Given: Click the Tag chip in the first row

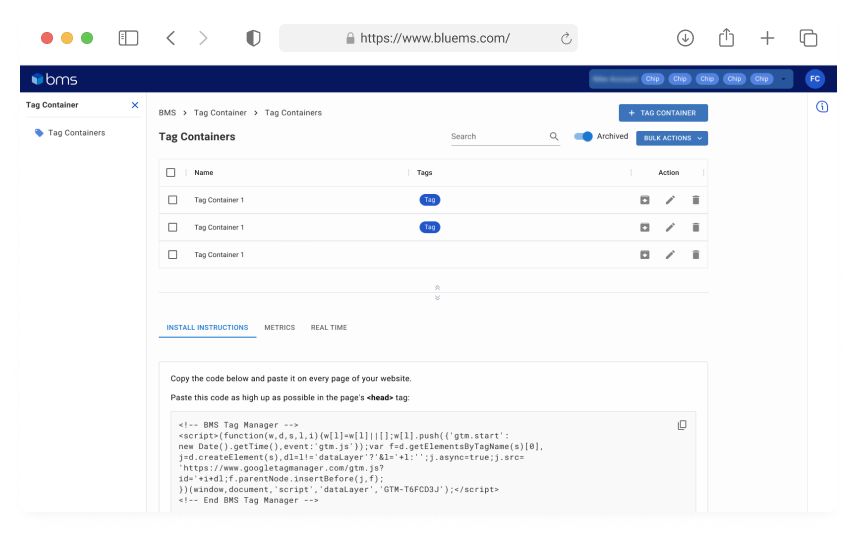Looking at the screenshot, I should pyautogui.click(x=430, y=200).
